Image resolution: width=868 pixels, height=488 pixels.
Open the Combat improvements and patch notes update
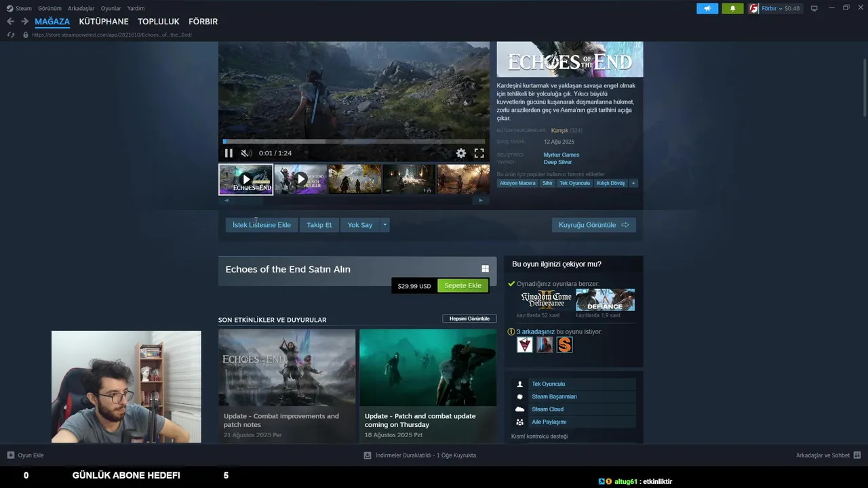coord(287,386)
